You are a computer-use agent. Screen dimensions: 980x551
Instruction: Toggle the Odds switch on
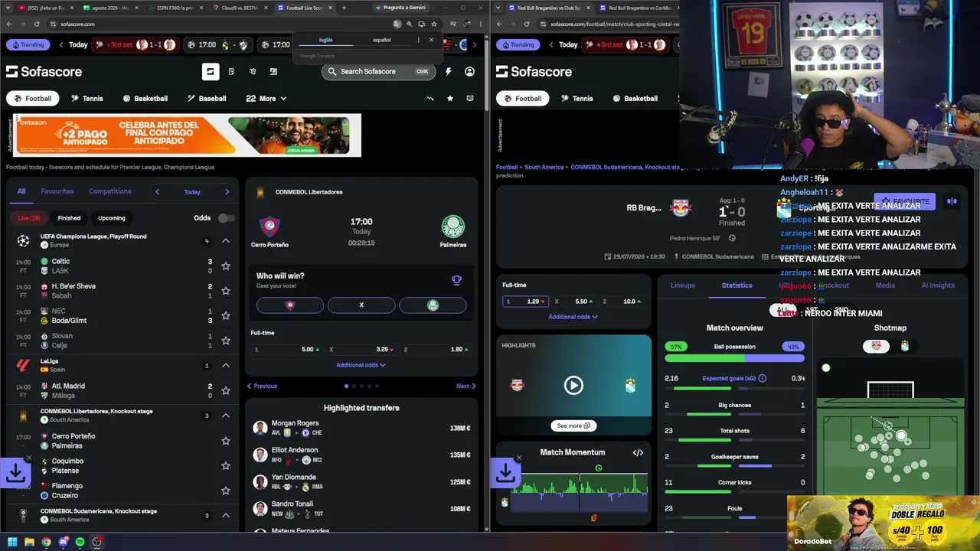point(226,218)
